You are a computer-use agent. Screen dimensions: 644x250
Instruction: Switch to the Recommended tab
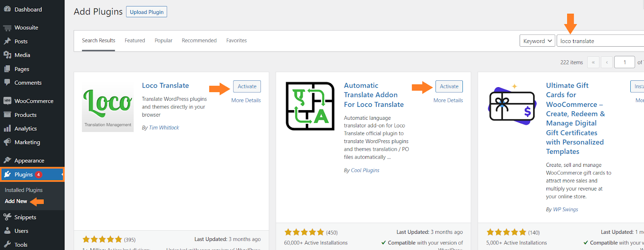199,41
